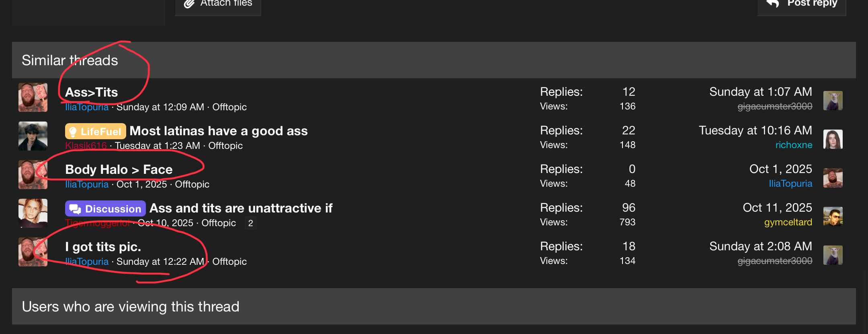Click gymceltard's small avatar on the right
The height and width of the screenshot is (334, 868).
pyautogui.click(x=833, y=216)
